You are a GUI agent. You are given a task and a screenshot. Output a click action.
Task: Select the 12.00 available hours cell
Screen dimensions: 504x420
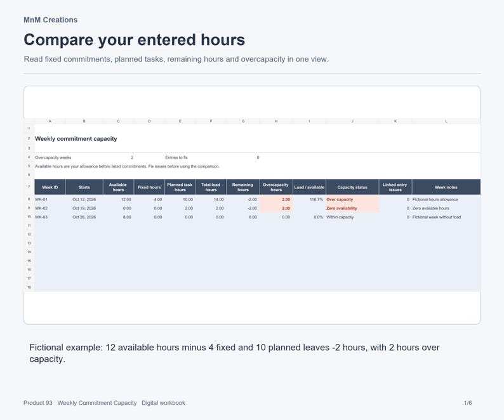tap(118, 199)
